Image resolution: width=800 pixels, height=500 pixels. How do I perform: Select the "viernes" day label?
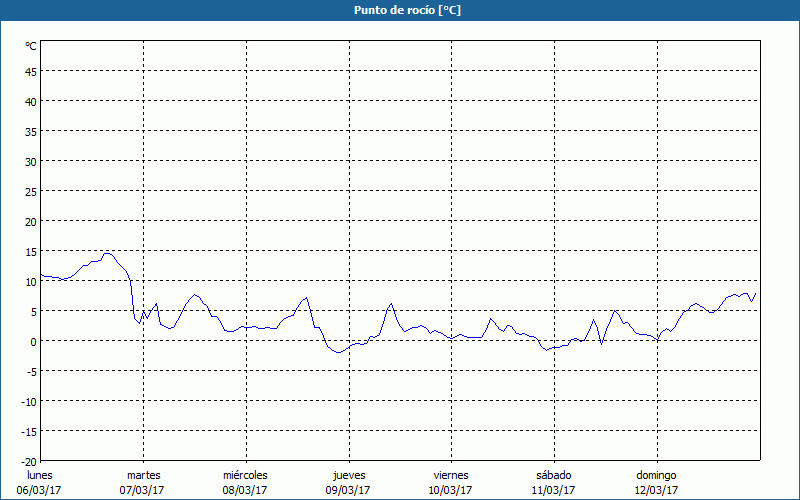(451, 475)
